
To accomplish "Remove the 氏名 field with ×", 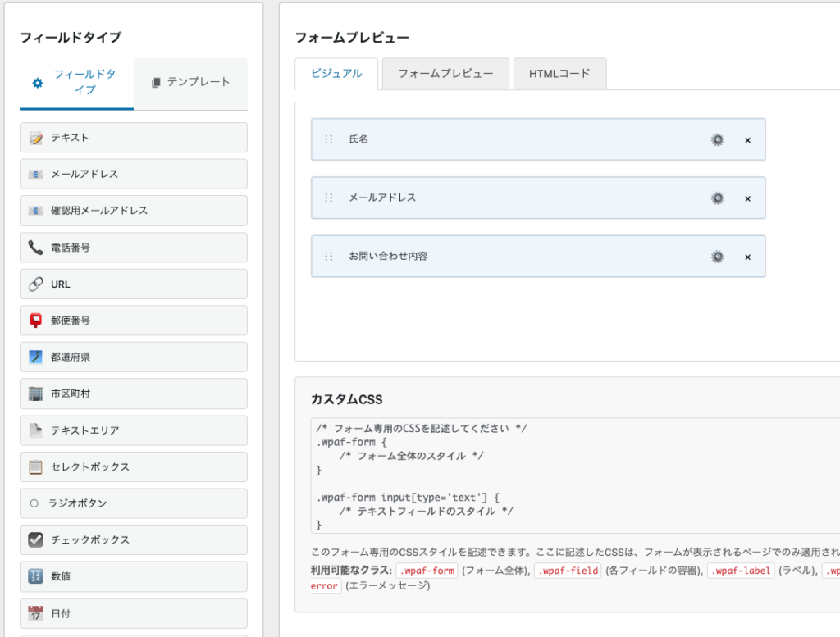I will click(747, 140).
